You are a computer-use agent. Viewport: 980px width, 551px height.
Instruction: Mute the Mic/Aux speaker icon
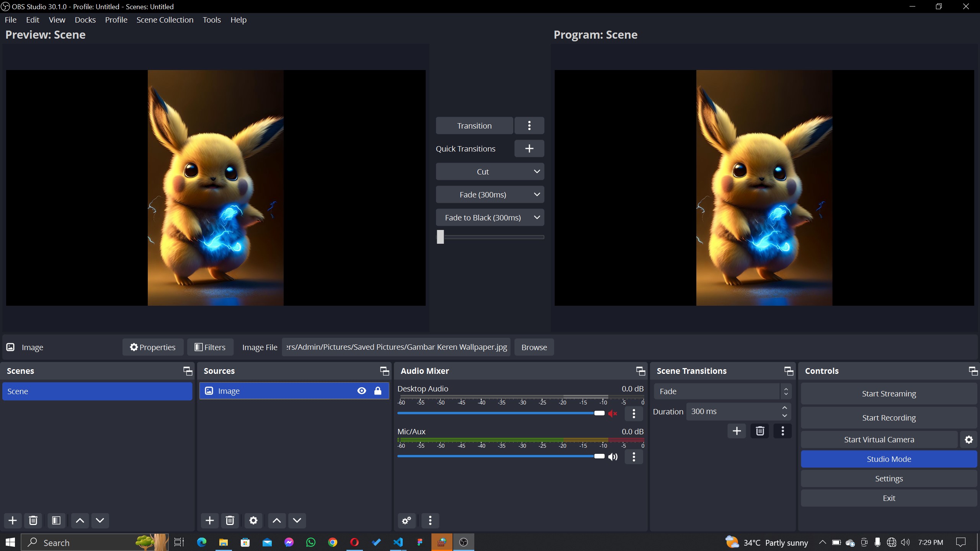(613, 456)
